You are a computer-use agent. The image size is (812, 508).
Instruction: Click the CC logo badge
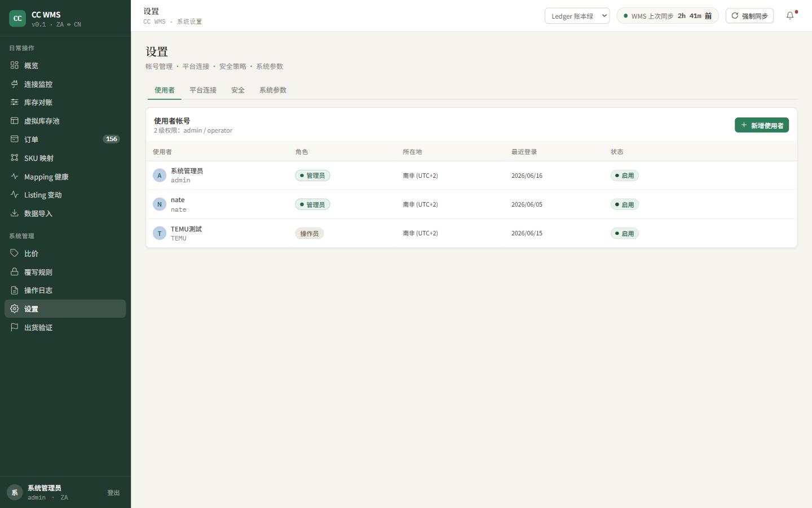pos(17,19)
